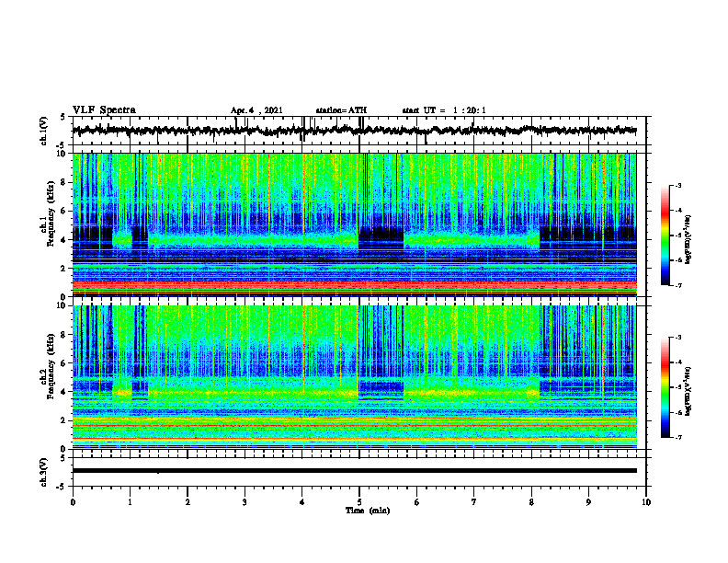Screen dimensions: 728x563
Task: Click the "ch.1(V)" waveform axis label
Action: click(x=44, y=131)
